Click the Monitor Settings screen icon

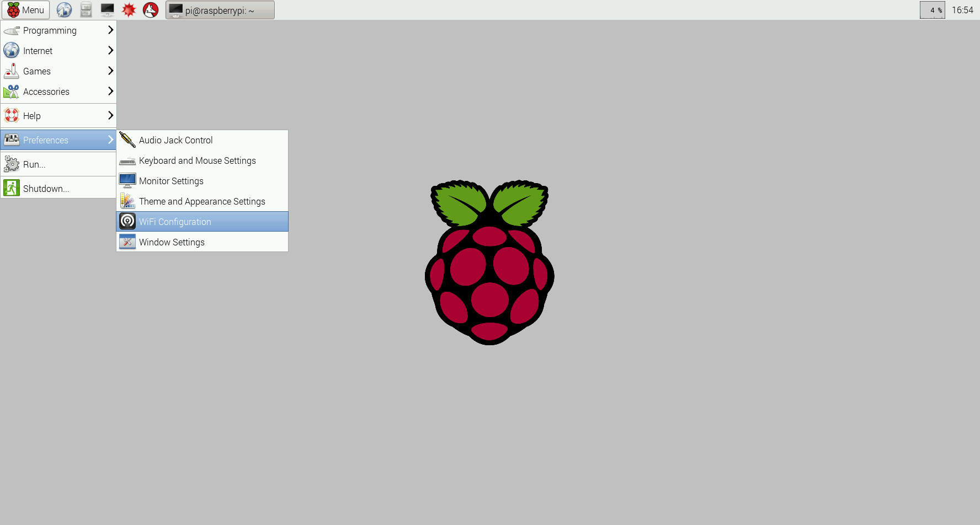127,181
